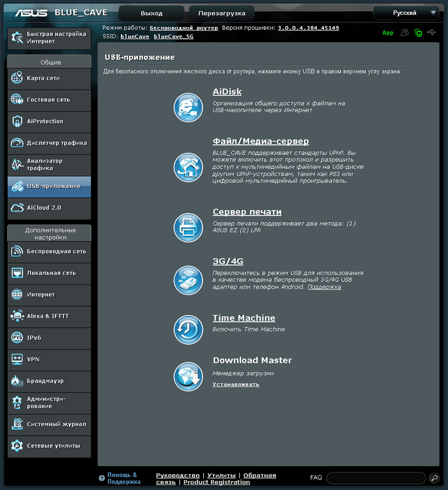This screenshot has height=490, width=448.
Task: Open the Русский language dropdown
Action: point(406,13)
